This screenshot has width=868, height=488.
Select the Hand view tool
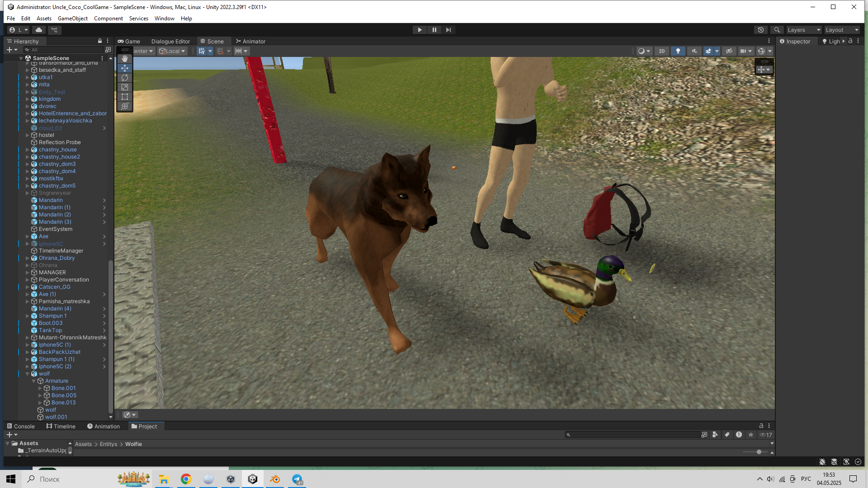pyautogui.click(x=125, y=59)
